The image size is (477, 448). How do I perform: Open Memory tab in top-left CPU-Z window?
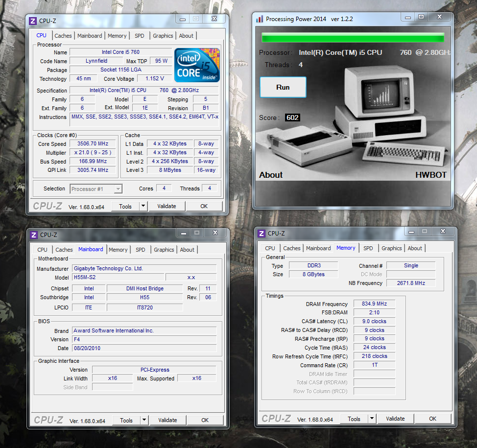pos(117,36)
